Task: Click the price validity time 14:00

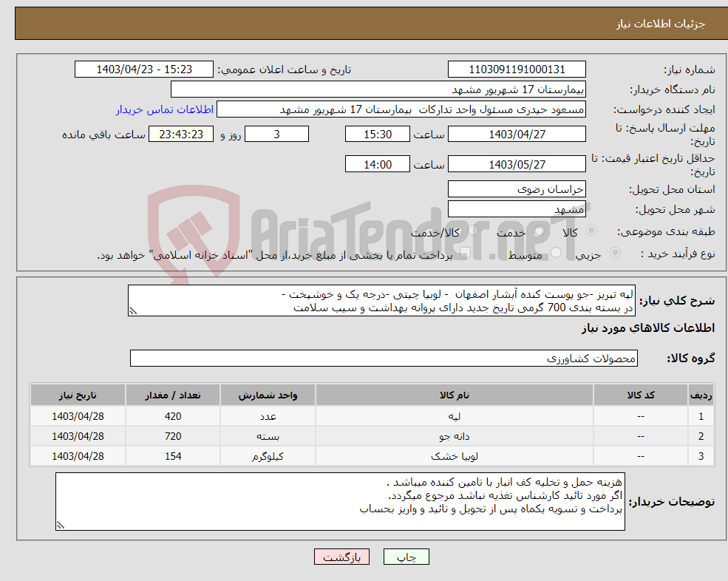Action: [x=378, y=164]
